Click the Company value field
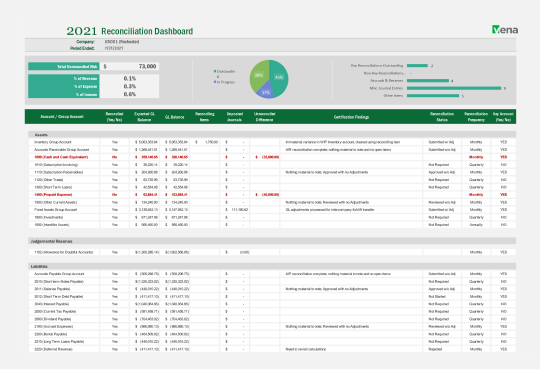 [122, 42]
